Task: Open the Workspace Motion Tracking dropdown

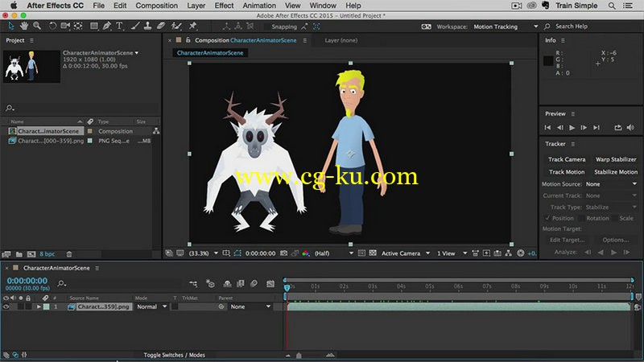Action: [x=506, y=27]
